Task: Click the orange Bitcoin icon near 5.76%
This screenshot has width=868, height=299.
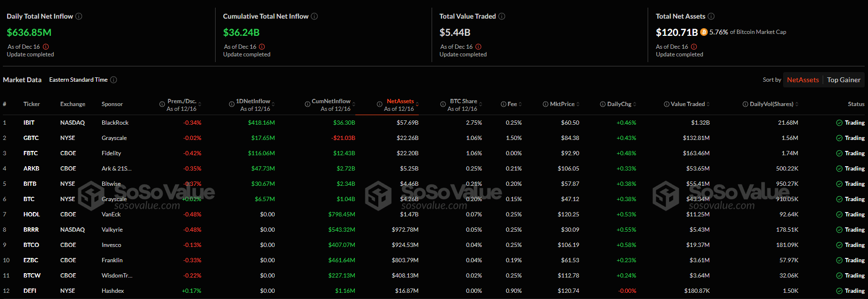Action: coord(704,32)
